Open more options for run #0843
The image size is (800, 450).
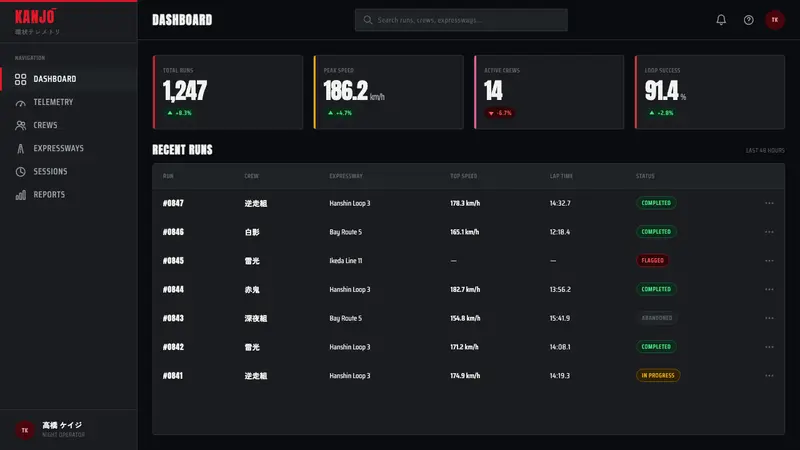(769, 318)
